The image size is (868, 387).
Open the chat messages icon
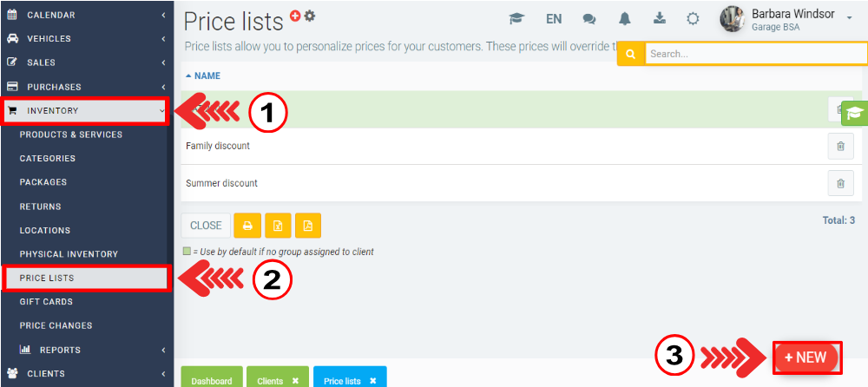click(x=589, y=19)
